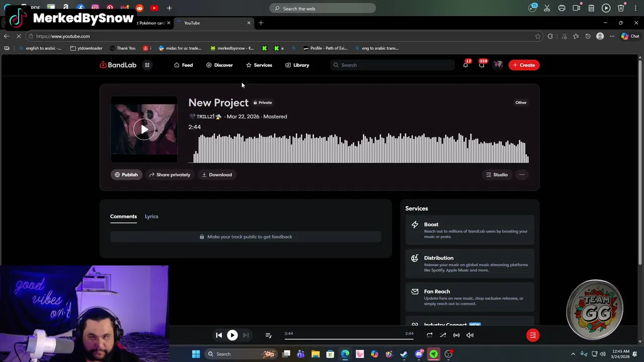The image size is (644, 362).
Task: Open the Distribution service
Action: coord(470,263)
